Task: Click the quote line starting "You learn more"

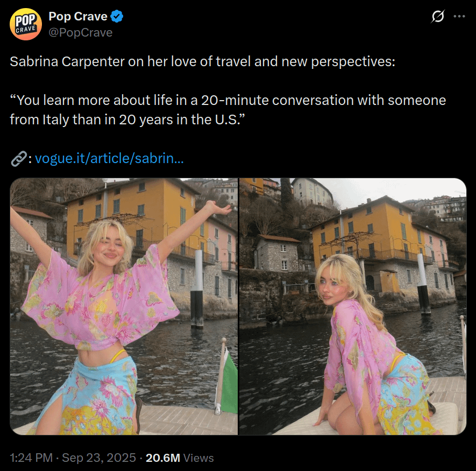Action: pos(228,100)
